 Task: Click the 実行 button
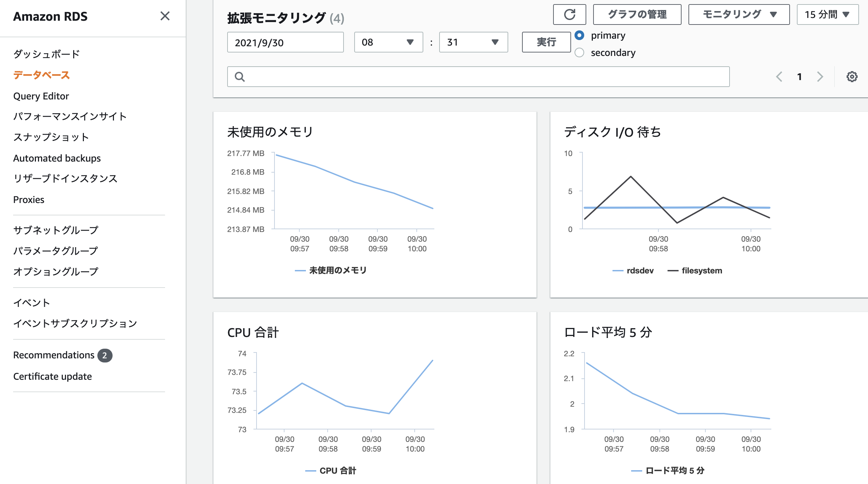[x=546, y=42]
